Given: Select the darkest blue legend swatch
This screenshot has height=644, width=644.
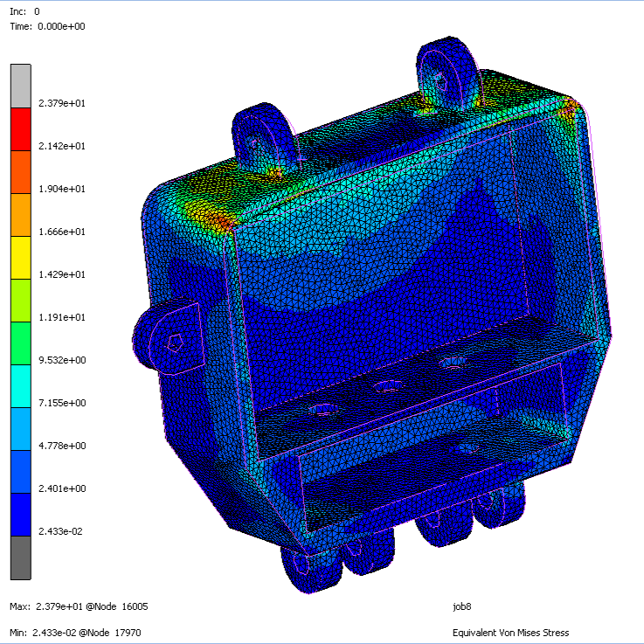Looking at the screenshot, I should tap(20, 514).
